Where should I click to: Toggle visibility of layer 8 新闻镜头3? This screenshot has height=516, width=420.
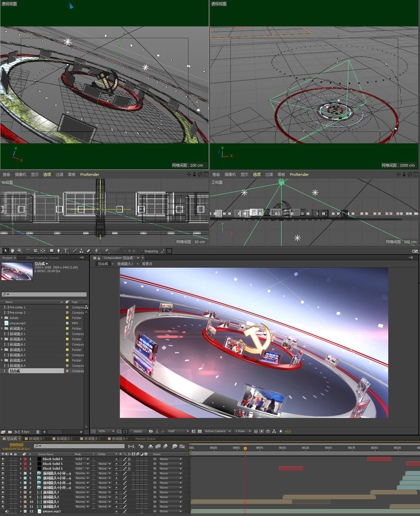pyautogui.click(x=3, y=492)
